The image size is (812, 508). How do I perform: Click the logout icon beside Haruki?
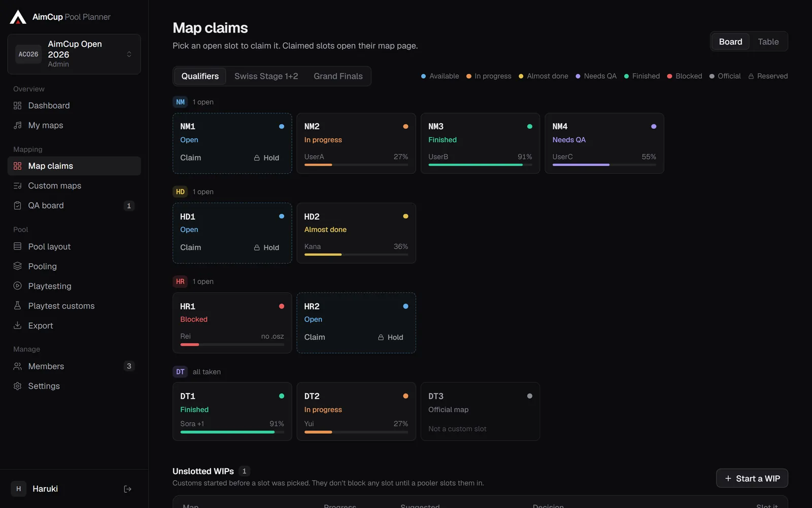tap(127, 489)
